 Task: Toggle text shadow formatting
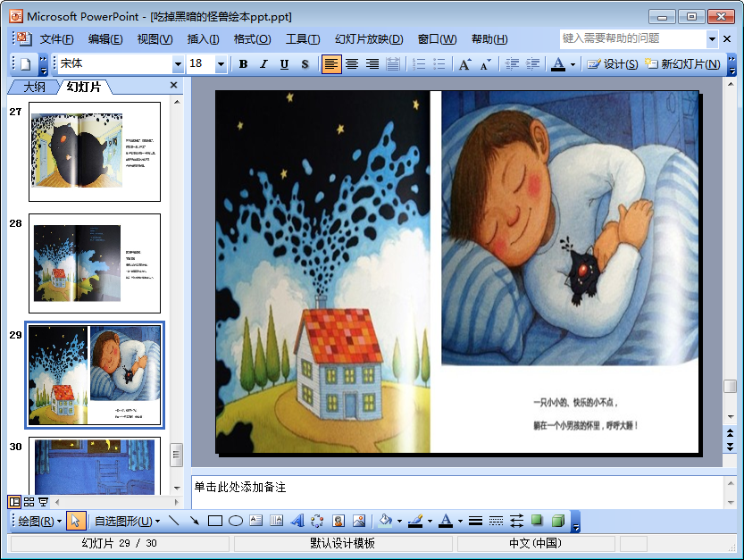[305, 64]
